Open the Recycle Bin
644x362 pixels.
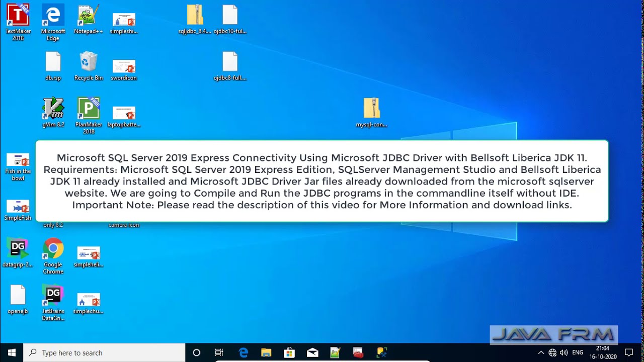88,66
